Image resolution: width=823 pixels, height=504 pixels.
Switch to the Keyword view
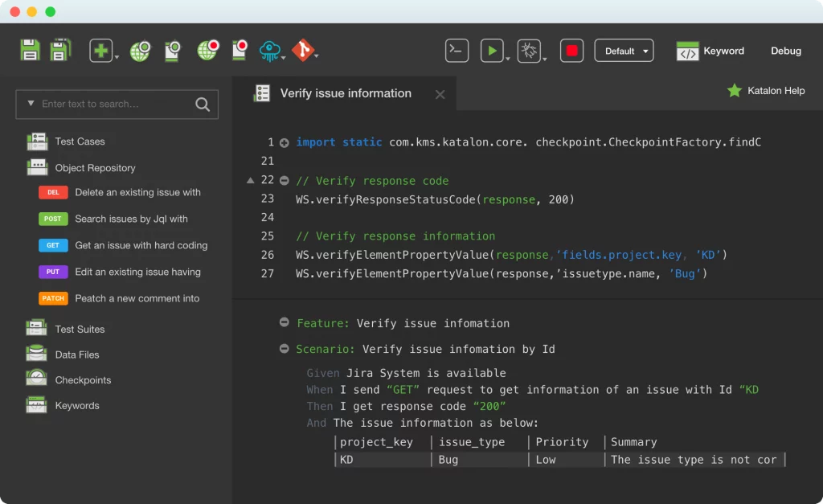(710, 51)
